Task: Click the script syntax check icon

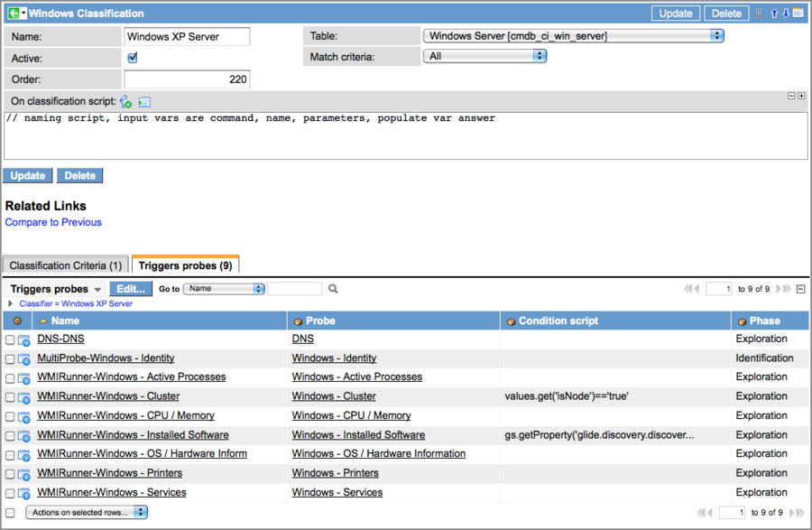Action: [125, 101]
